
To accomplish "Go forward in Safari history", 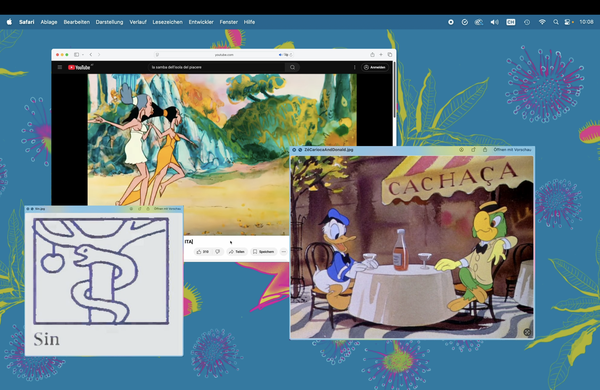I will [x=99, y=55].
